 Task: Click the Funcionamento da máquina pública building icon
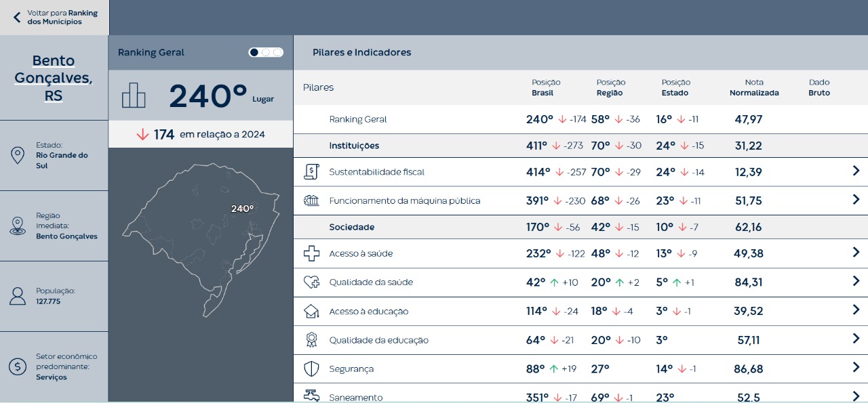tap(311, 200)
